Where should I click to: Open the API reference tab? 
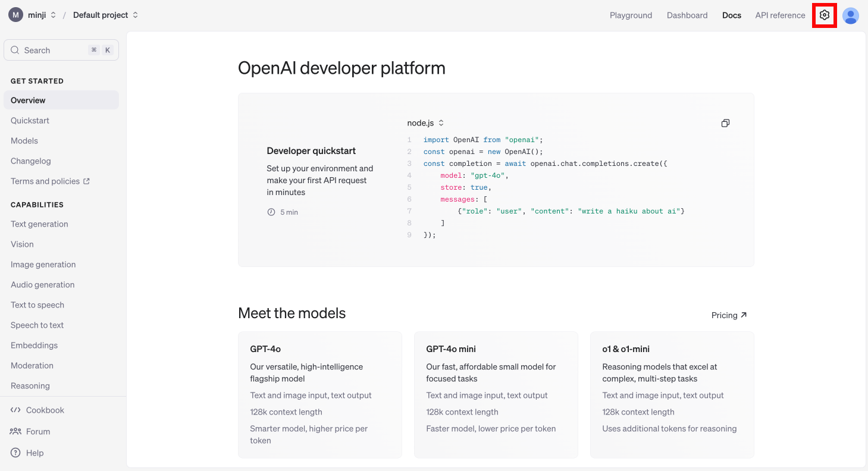780,15
